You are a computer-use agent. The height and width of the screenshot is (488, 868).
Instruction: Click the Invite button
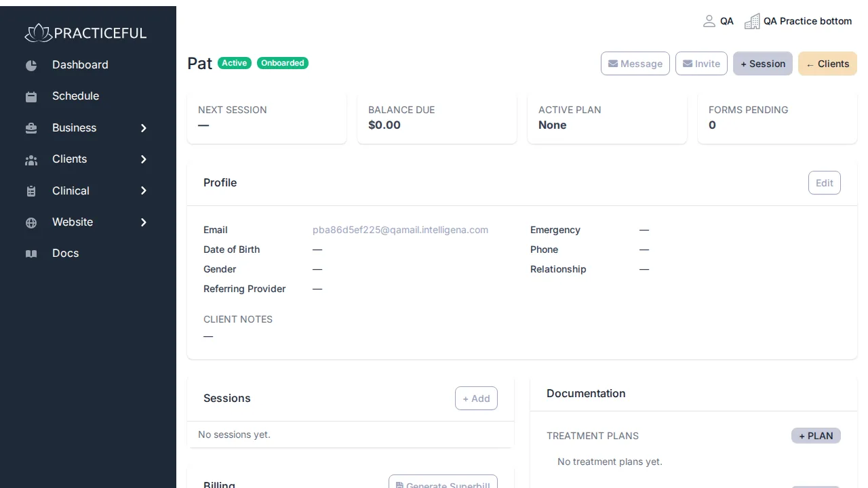point(701,64)
